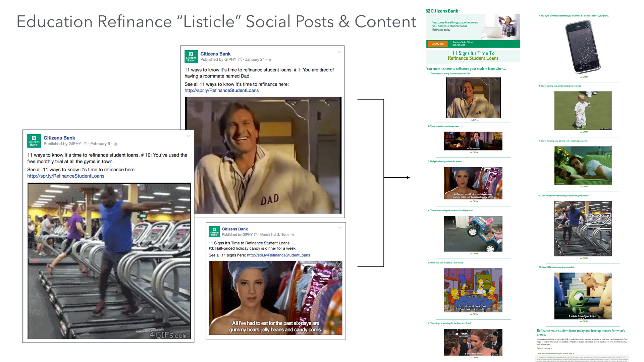644x362 pixels.
Task: Open Citizens Bank page name in February 9 post
Action: tap(59, 138)
